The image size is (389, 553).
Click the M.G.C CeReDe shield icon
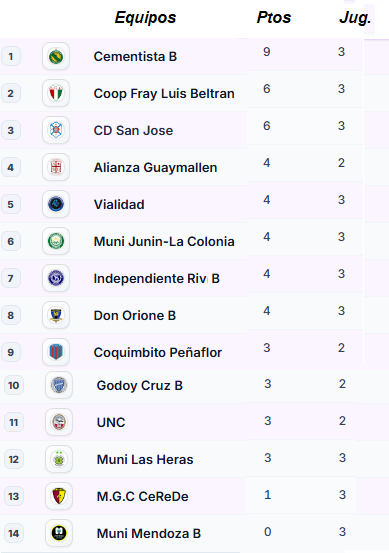59,496
